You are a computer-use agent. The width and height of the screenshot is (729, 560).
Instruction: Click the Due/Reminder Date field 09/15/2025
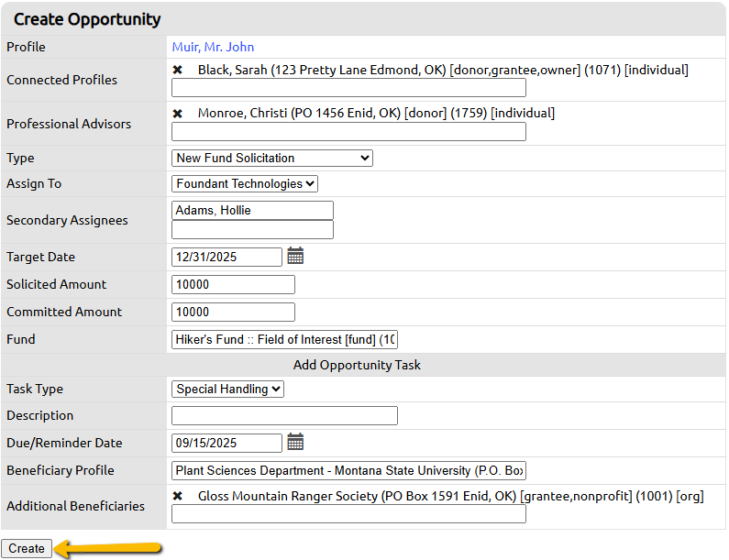(226, 443)
